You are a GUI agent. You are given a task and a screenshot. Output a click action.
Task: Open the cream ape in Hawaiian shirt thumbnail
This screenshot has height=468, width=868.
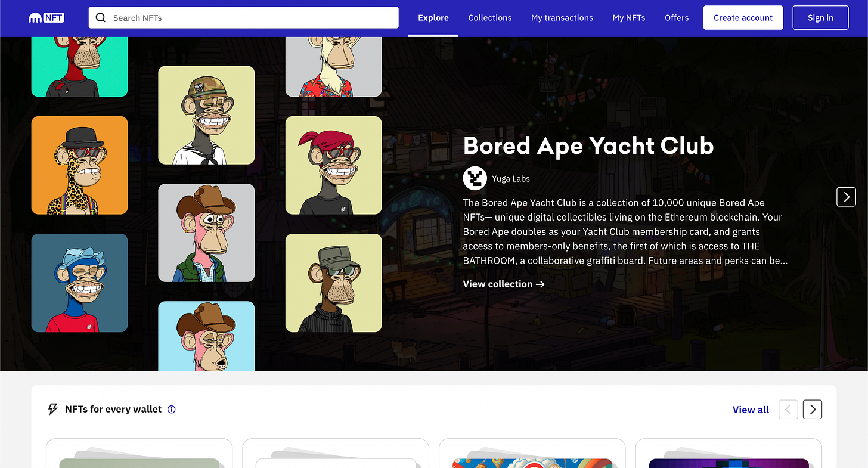[x=334, y=67]
